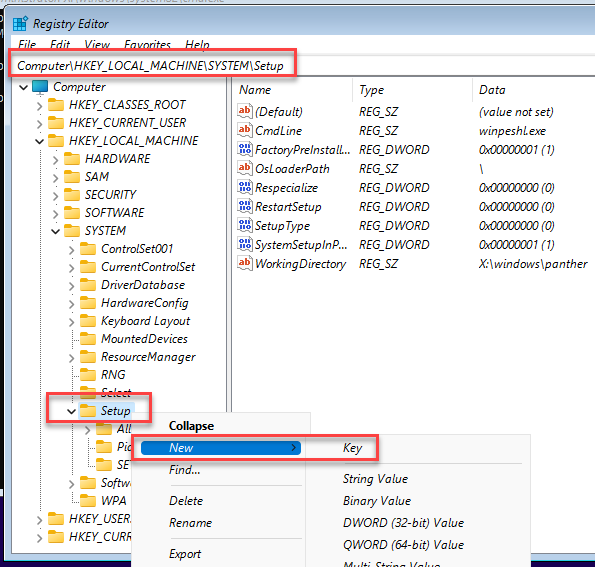This screenshot has height=567, width=595.
Task: Click the HardwareConfig folder icon
Action: coord(88,303)
